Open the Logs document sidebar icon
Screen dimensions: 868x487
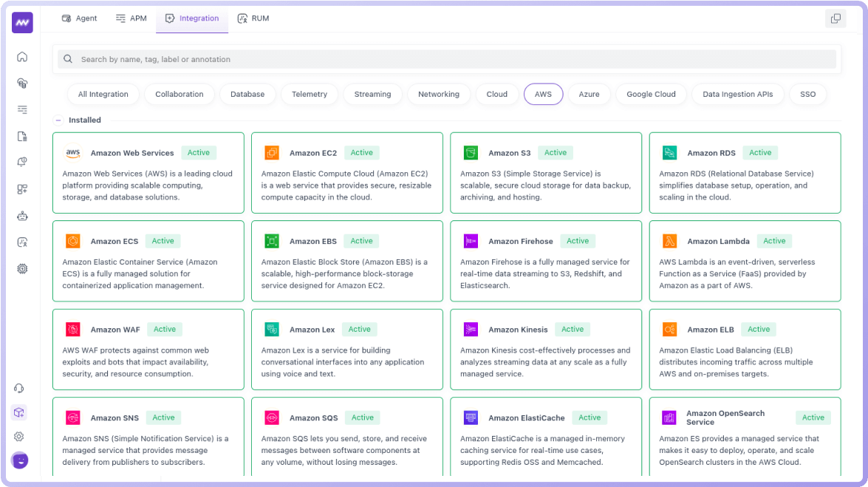[22, 136]
